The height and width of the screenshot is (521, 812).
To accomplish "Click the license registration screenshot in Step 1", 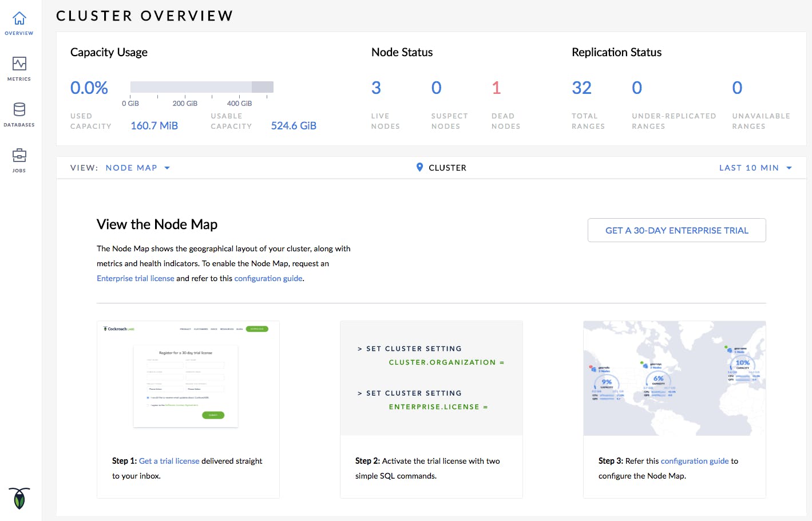I will [188, 378].
